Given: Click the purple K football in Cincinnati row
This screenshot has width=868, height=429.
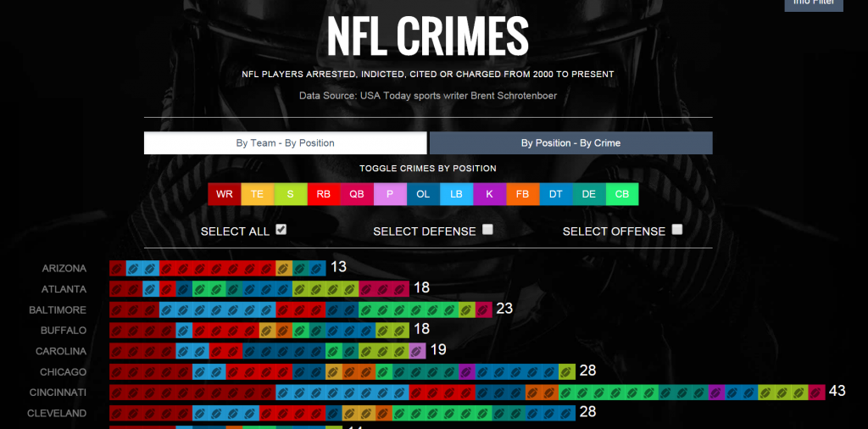Looking at the screenshot, I should (717, 393).
